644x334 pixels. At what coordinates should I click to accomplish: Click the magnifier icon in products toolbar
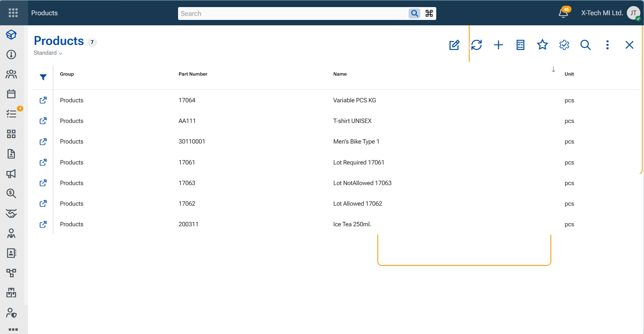(586, 45)
